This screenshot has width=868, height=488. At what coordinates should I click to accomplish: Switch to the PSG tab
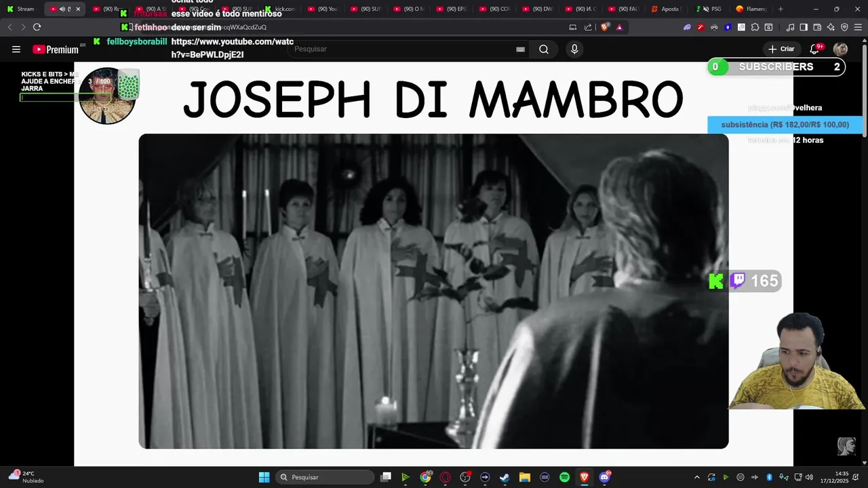coord(710,9)
